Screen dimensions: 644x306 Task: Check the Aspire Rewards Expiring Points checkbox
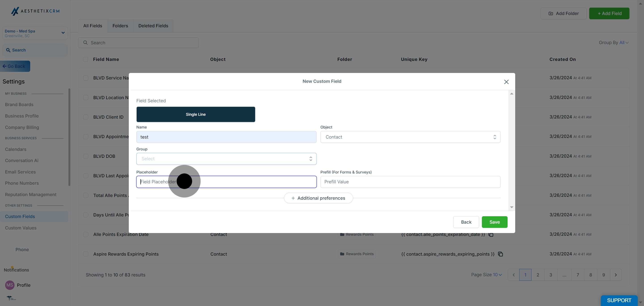tap(86, 254)
